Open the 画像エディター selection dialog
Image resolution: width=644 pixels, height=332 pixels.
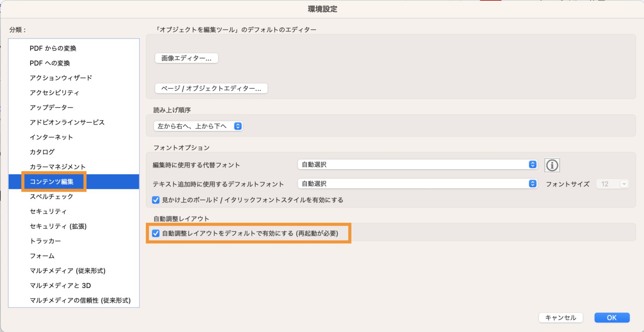[x=186, y=58]
